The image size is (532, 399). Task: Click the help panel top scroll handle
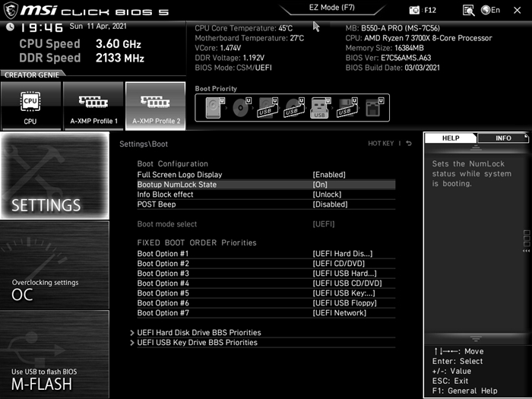pyautogui.click(x=476, y=147)
